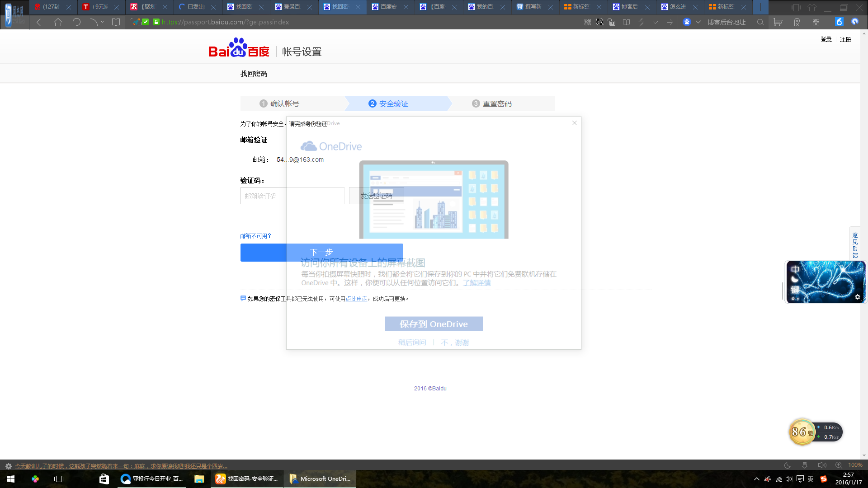Expand the dropdown beside the restore arrow
The height and width of the screenshot is (488, 868).
tap(103, 22)
